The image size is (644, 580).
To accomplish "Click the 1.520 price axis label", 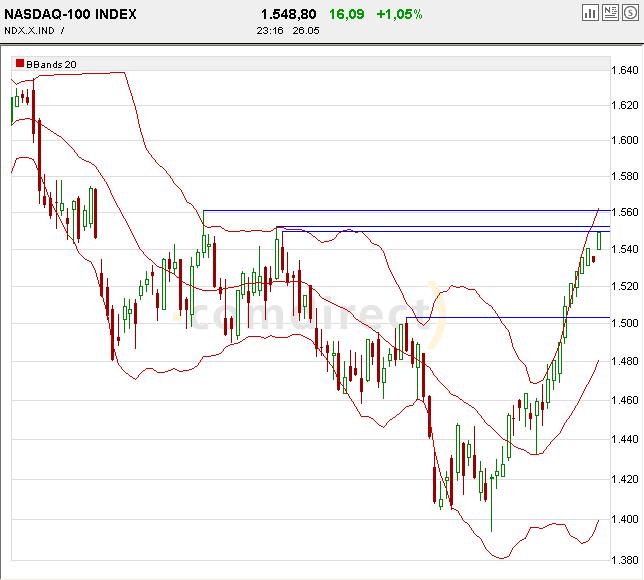I will tap(625, 286).
